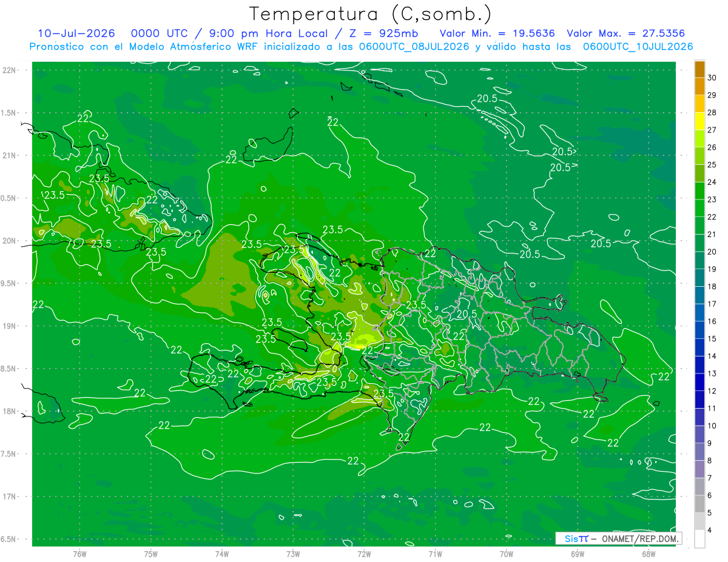Select "Valor Max. = 27.5356" text
The image size is (728, 562).
(x=627, y=33)
